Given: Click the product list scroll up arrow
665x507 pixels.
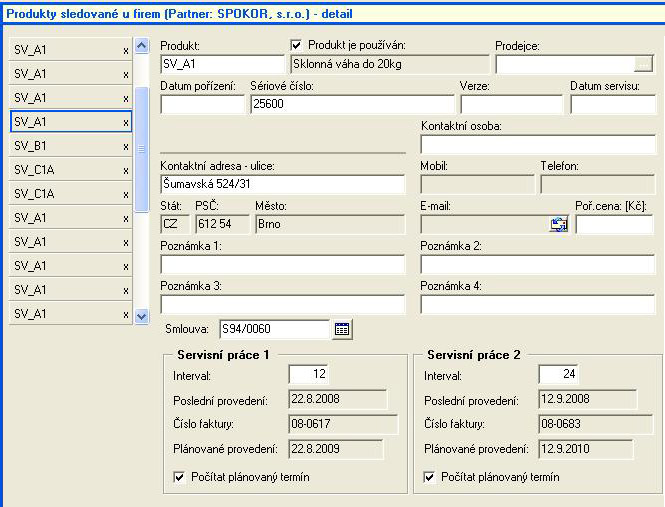Looking at the screenshot, I should coord(141,47).
